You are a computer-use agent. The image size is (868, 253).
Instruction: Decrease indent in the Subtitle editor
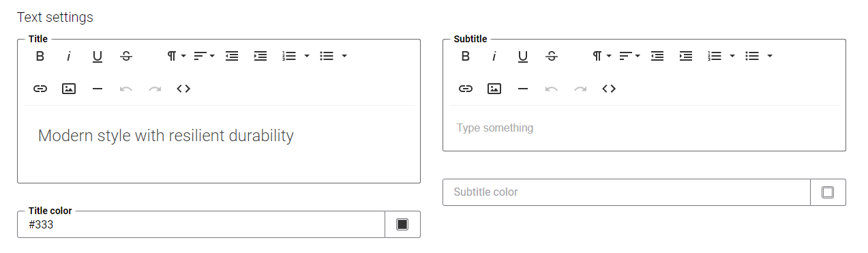657,56
